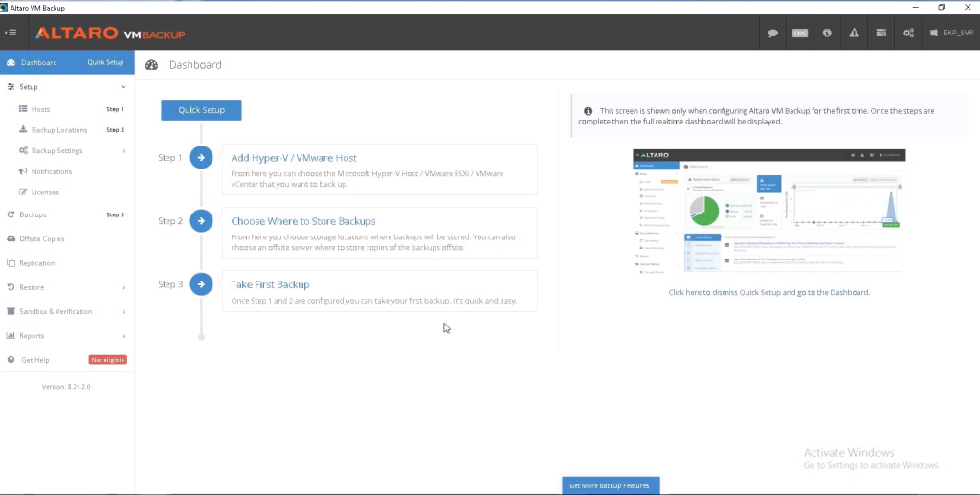Open Add Hyper-V / VMware Host link
The width and height of the screenshot is (980, 495).
(x=294, y=158)
